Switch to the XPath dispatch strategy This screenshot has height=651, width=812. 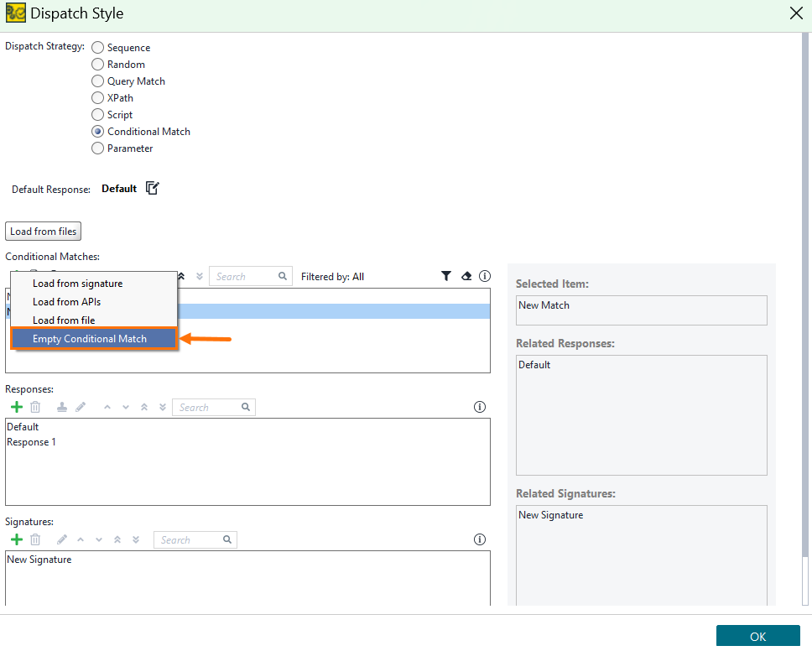97,97
